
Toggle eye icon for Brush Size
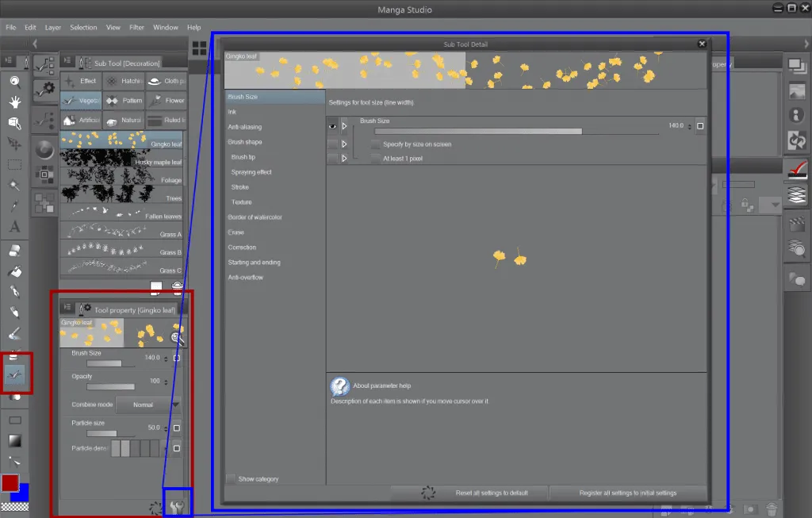point(332,126)
